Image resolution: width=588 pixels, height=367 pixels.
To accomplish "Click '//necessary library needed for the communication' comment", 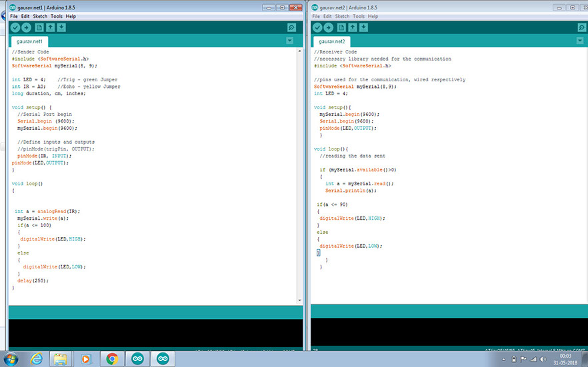I will (x=383, y=59).
